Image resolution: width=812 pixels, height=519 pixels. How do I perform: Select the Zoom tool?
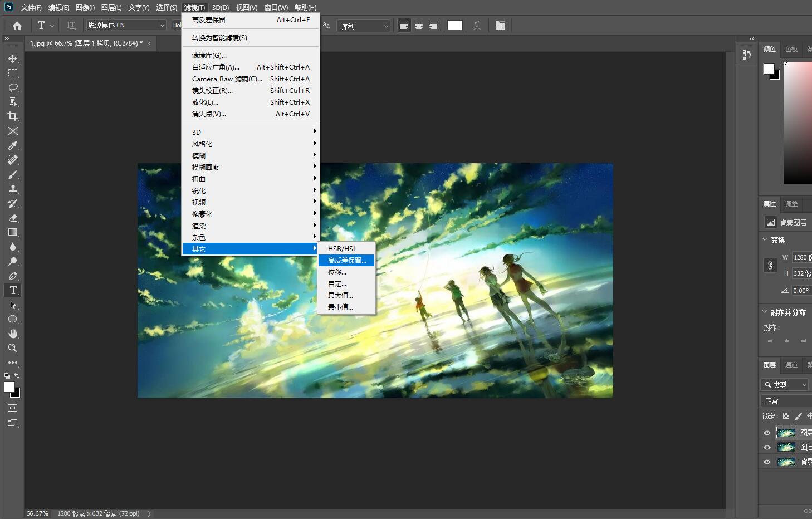[x=13, y=348]
